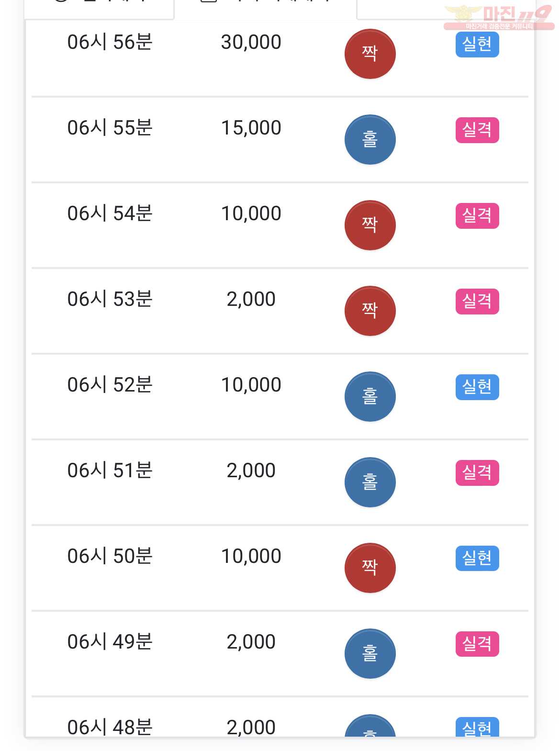
Task: Click the red 짝 circle for 06시 56분
Action: click(x=370, y=54)
